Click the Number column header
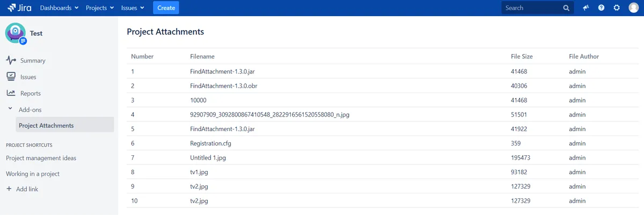This screenshot has width=644, height=216. [142, 56]
